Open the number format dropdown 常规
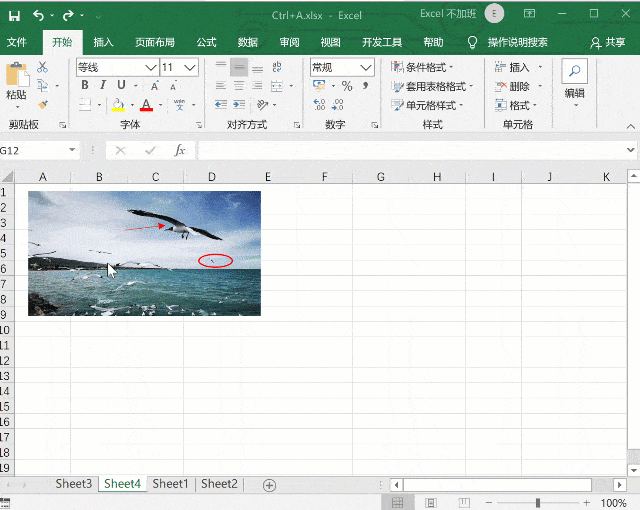The width and height of the screenshot is (640, 510). [x=366, y=67]
